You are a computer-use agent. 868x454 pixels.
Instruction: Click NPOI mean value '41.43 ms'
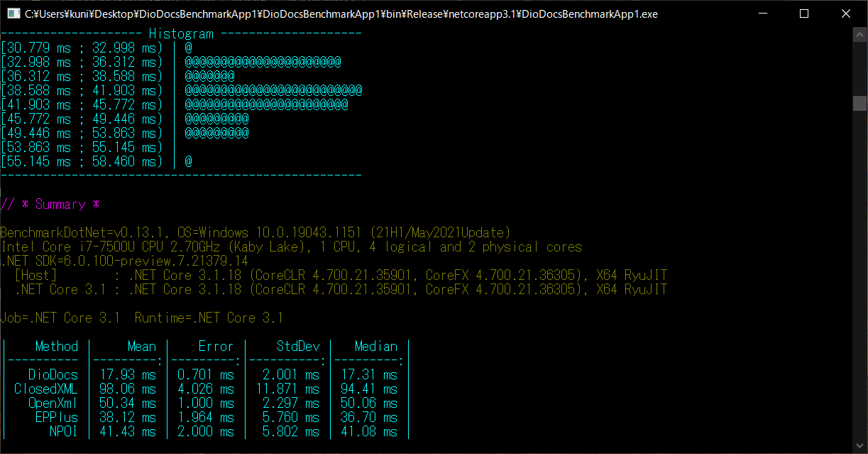coord(128,431)
